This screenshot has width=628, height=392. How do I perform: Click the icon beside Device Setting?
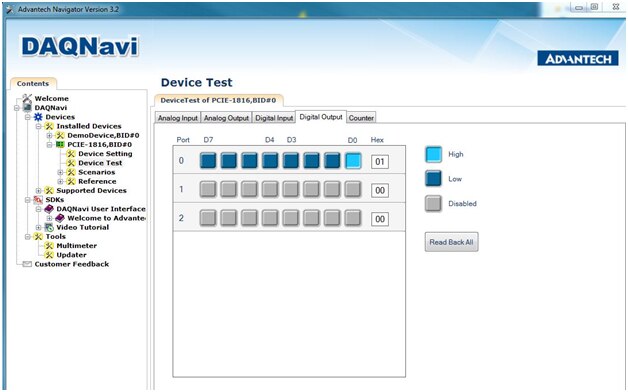click(x=71, y=154)
